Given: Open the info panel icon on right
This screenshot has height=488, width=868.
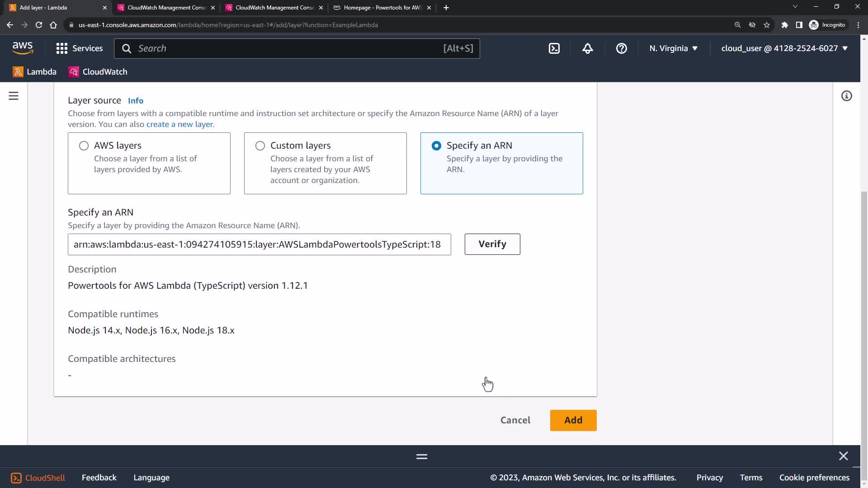Looking at the screenshot, I should click(x=846, y=96).
